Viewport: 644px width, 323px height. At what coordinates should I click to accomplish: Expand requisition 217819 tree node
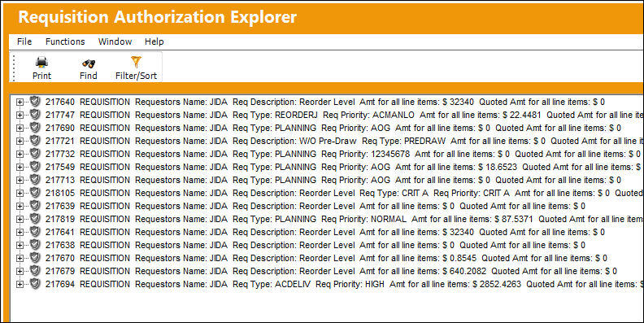tap(20, 220)
